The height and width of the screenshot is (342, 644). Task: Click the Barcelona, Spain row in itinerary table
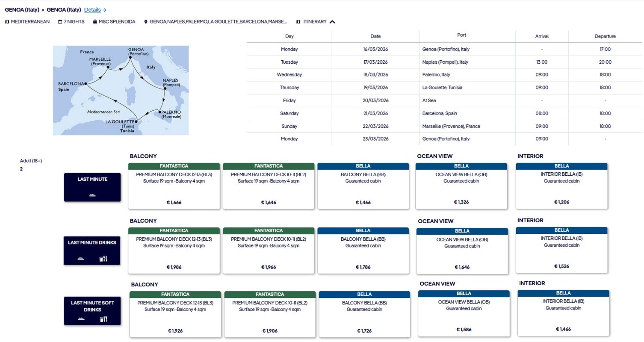tap(444, 114)
